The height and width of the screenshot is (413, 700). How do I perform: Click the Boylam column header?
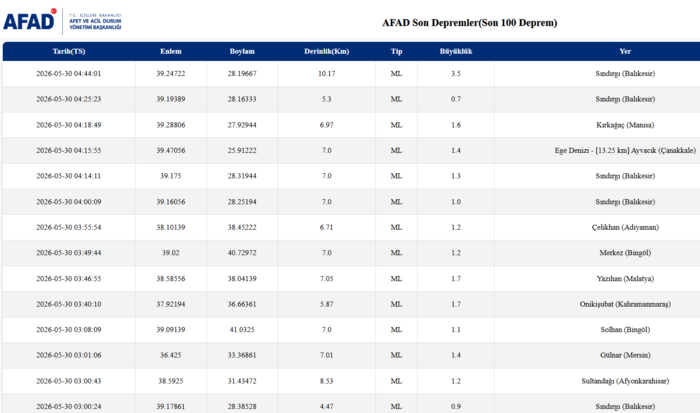pyautogui.click(x=242, y=51)
